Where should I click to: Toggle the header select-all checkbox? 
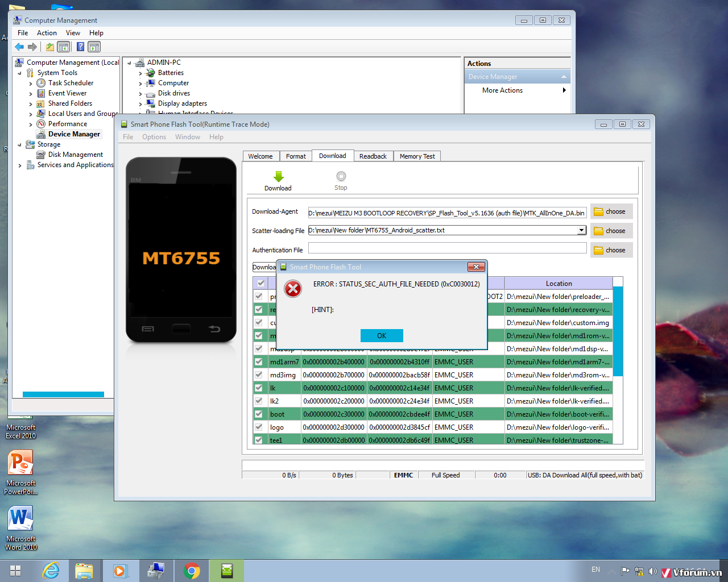point(260,283)
